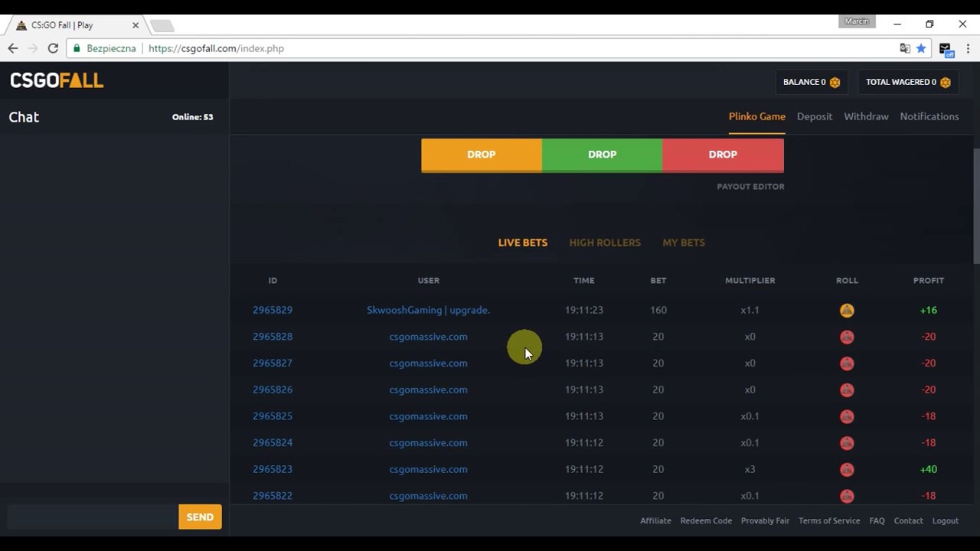Image resolution: width=980 pixels, height=551 pixels.
Task: Open the PAYOUT EDITOR
Action: [750, 187]
